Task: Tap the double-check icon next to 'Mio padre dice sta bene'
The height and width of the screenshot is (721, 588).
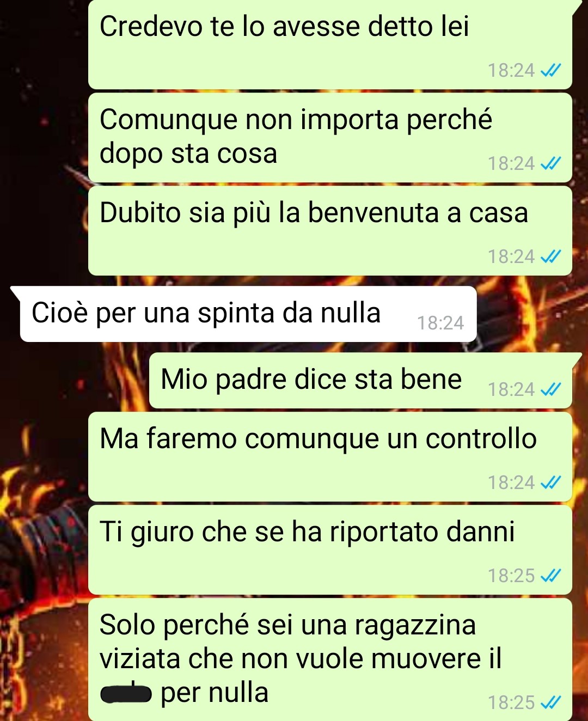Action: pyautogui.click(x=550, y=389)
